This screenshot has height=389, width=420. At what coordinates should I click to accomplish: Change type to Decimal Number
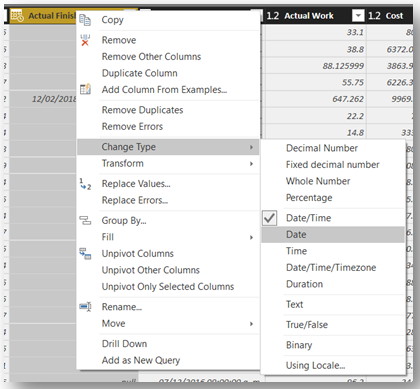333,148
